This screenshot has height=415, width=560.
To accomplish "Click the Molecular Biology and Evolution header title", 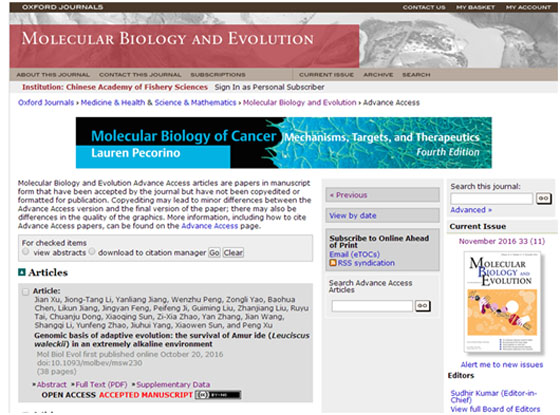I will (168, 39).
